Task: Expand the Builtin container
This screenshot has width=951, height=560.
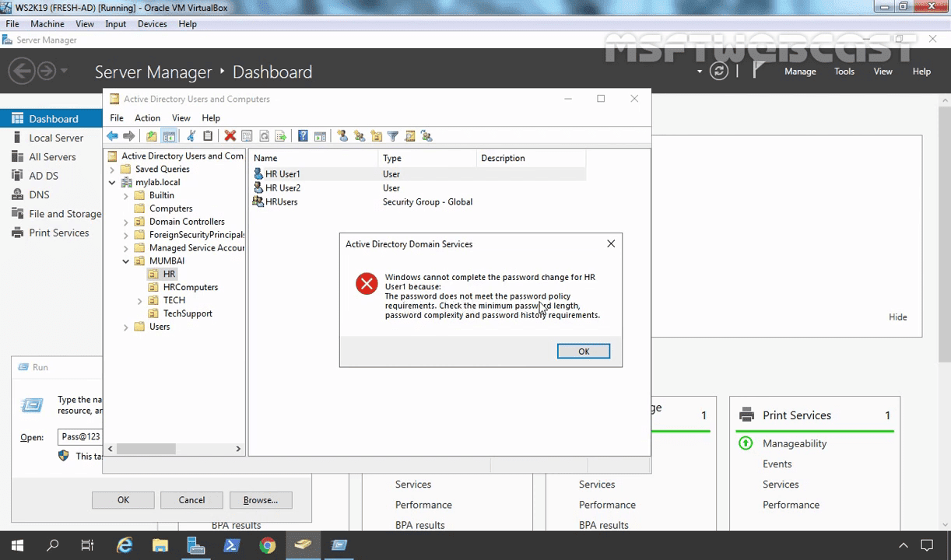Action: [x=126, y=196]
